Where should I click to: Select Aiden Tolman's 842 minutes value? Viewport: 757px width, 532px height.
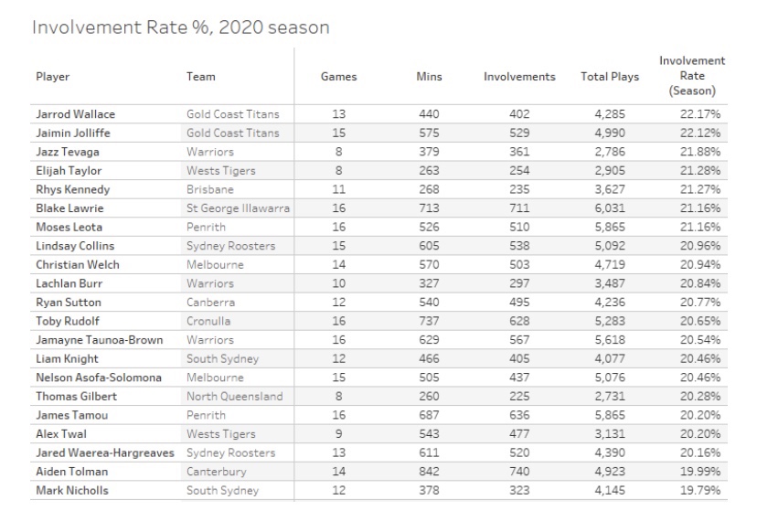coord(429,472)
